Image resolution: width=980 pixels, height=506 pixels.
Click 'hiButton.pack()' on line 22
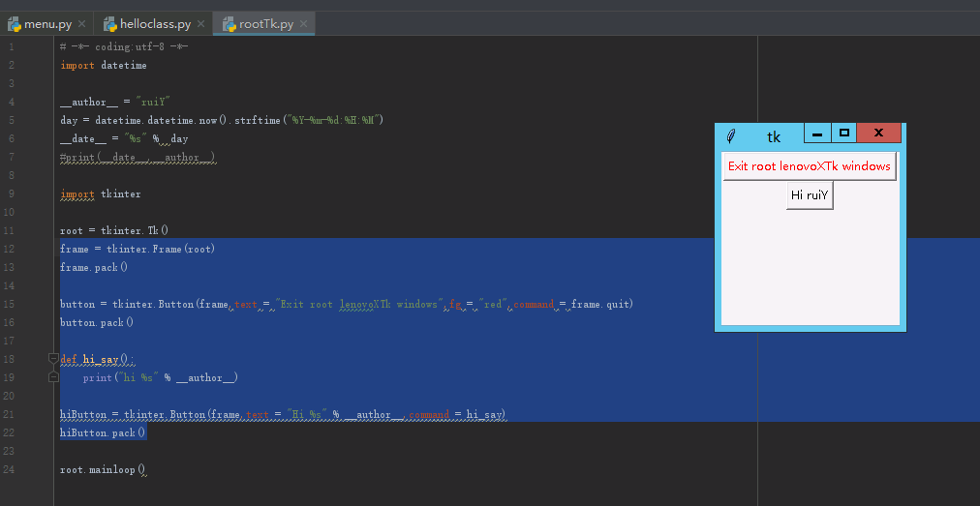[x=103, y=432]
